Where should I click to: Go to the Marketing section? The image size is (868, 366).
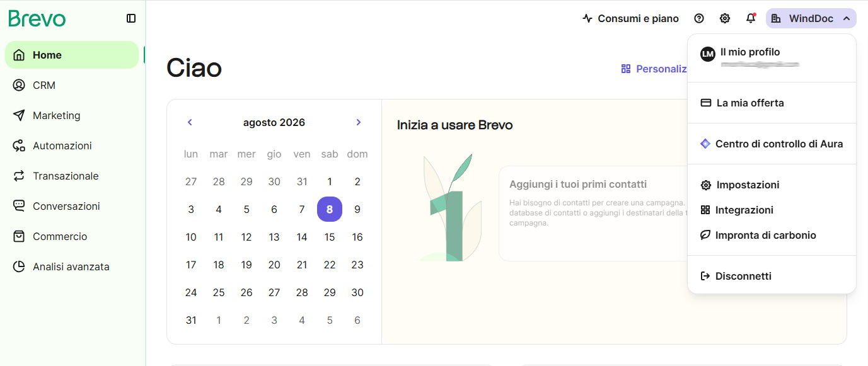72,115
